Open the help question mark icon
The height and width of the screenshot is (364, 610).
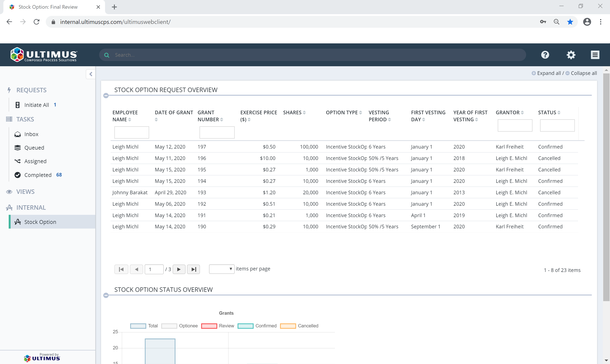point(545,55)
